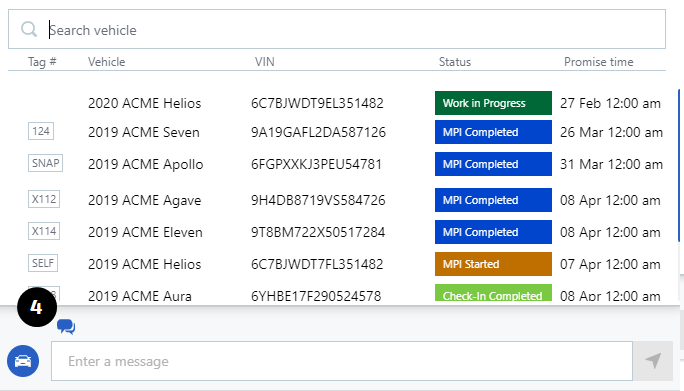This screenshot has width=684, height=391.
Task: Select the SNAP tag label
Action: click(45, 163)
